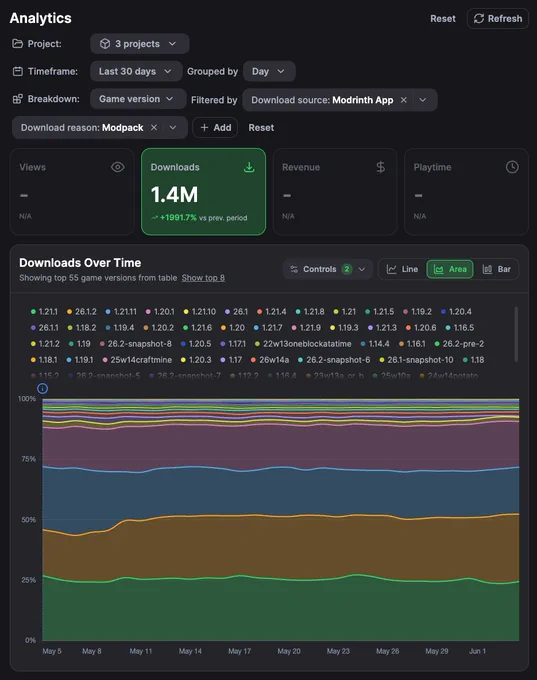The image size is (537, 680).
Task: Click the bar chart icon in Bar tab
Action: (487, 269)
